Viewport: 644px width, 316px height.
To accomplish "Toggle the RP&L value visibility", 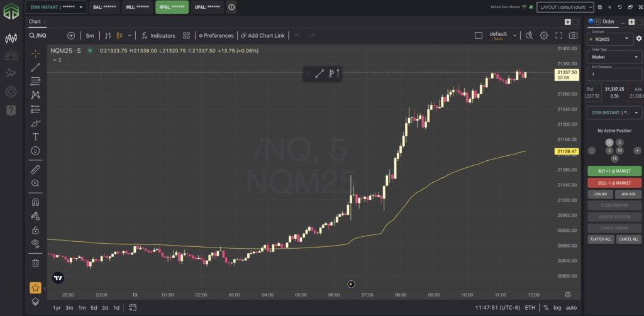I will (172, 7).
